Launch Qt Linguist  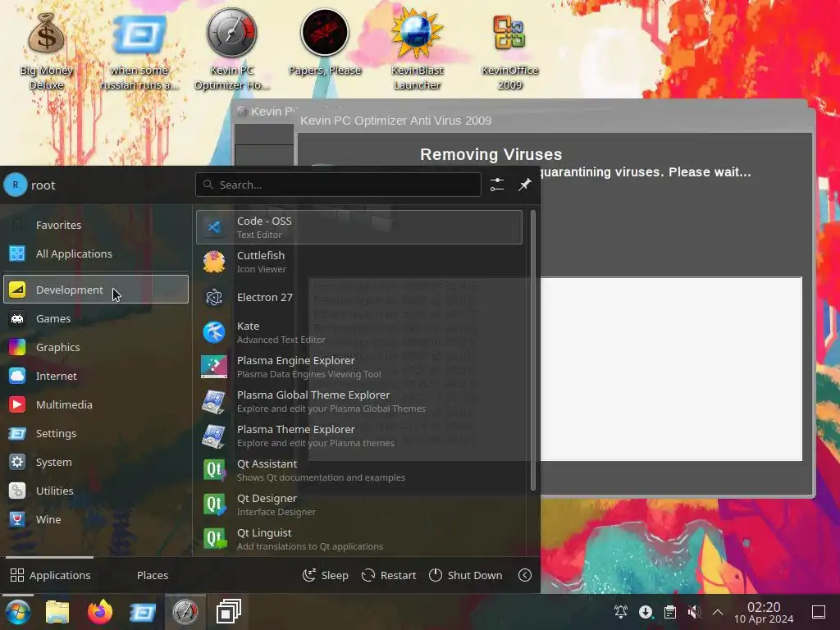coord(359,539)
